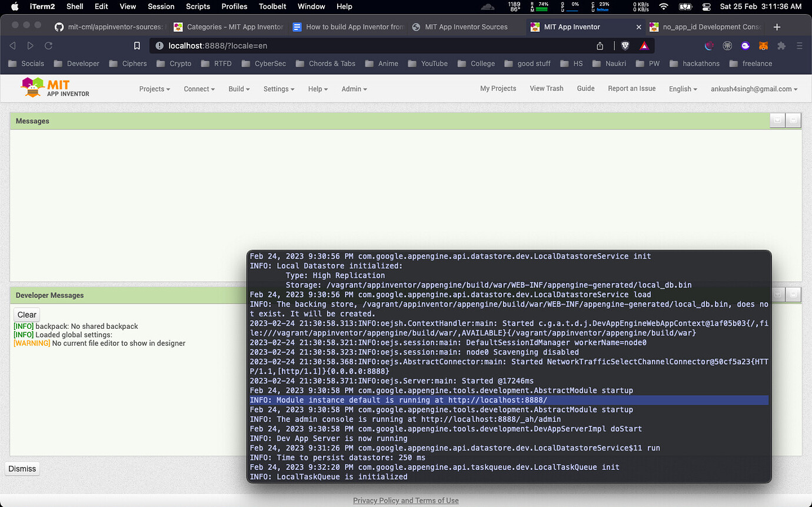812x507 pixels.
Task: Click the Wi-Fi icon in menu bar
Action: tap(664, 6)
